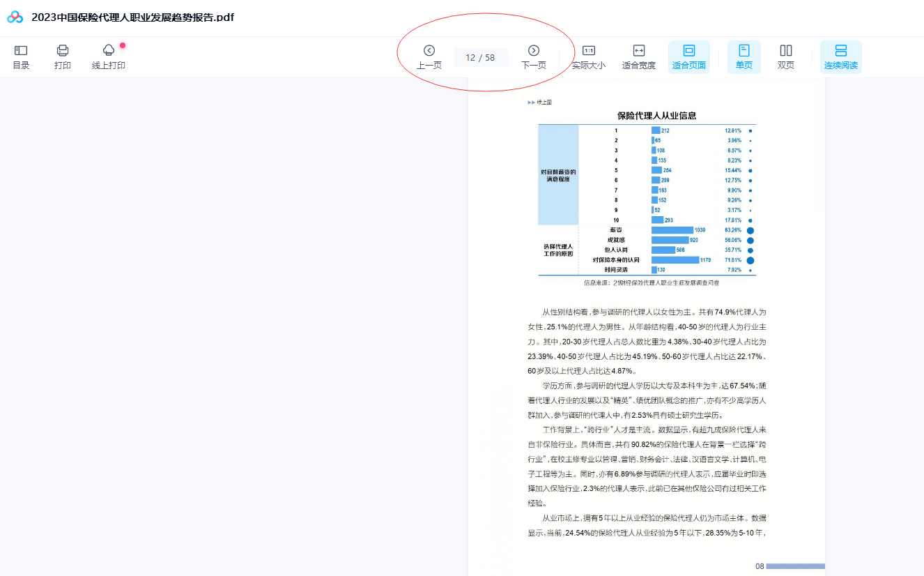924x576 pixels.
Task: Click the bar chart titled 保险代理人从业信息
Action: coord(647,197)
